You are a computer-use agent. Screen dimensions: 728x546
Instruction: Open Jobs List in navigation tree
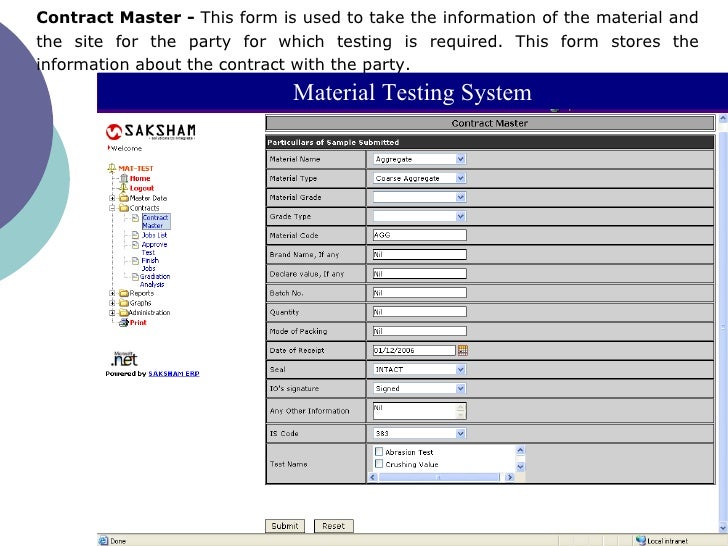[154, 235]
